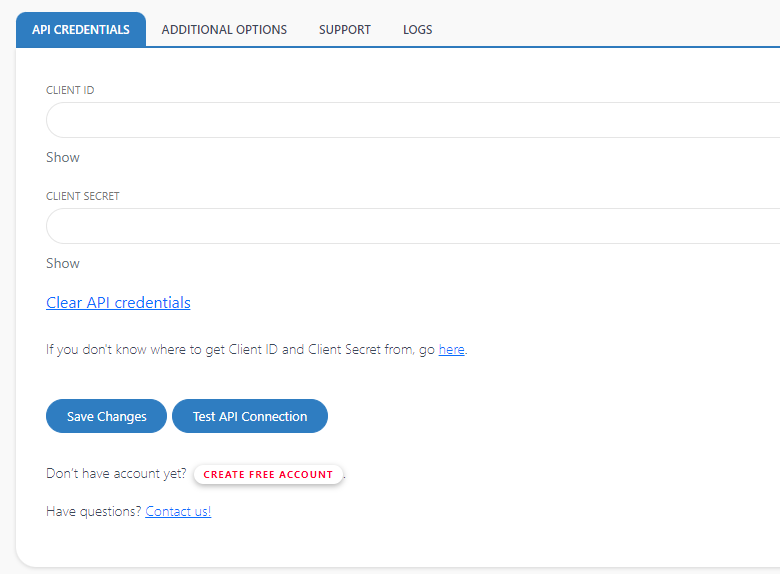Click the 'Have questions?' text
This screenshot has width=780, height=574.
[x=94, y=511]
